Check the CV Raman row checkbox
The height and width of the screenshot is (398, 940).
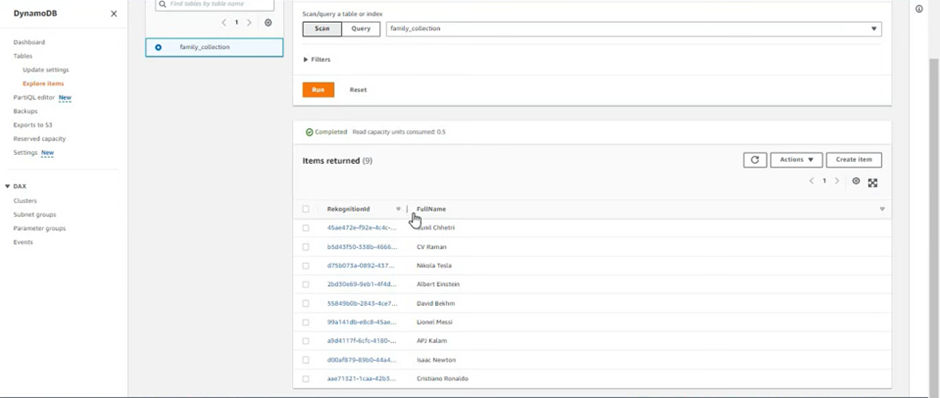(306, 247)
